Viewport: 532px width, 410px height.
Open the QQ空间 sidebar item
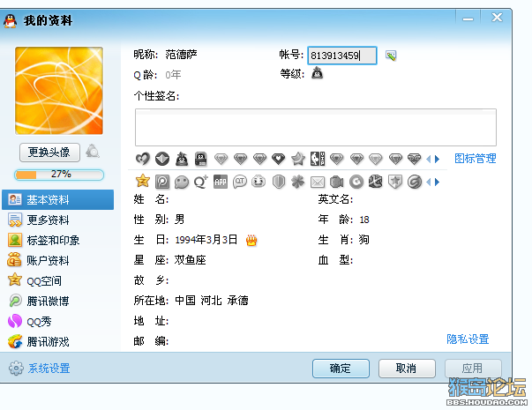(58, 280)
